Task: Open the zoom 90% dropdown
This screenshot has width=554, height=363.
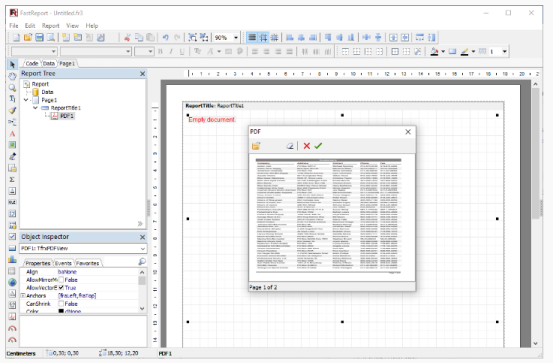Action: tap(236, 37)
